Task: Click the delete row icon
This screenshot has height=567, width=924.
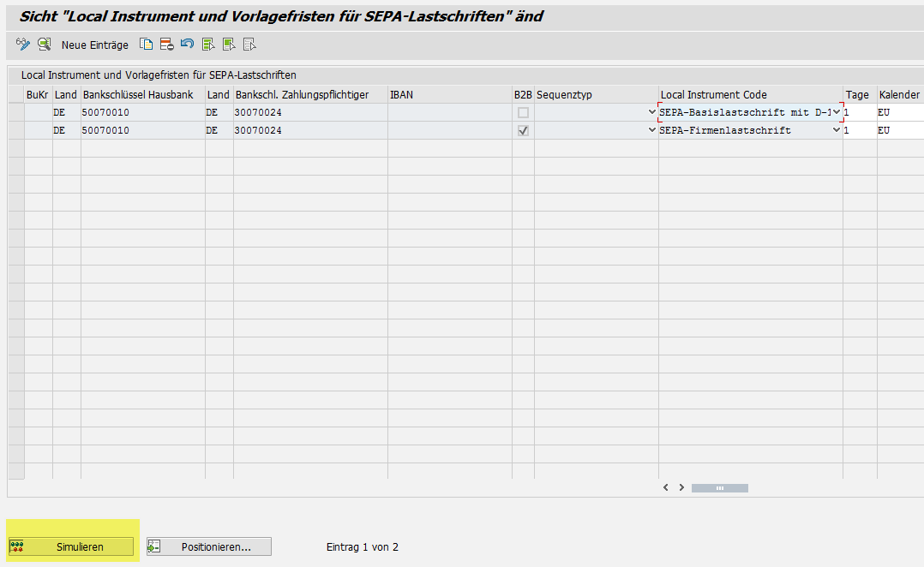Action: pos(166,45)
